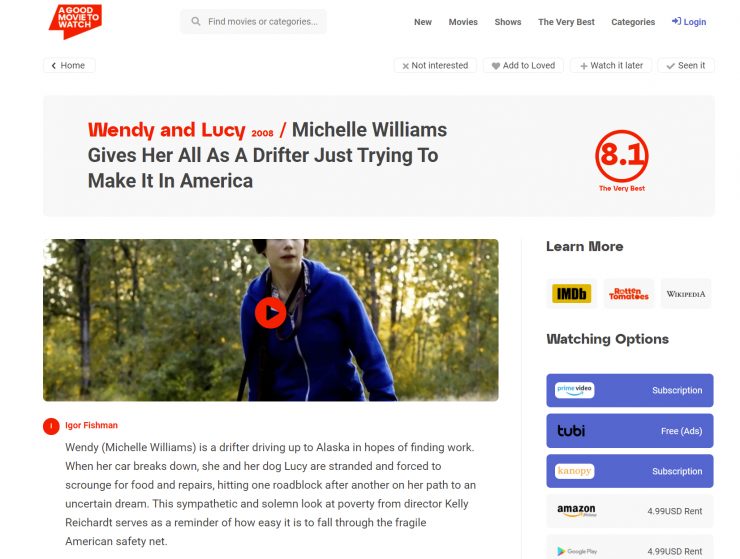Toggle Add to Loved heart button

pyautogui.click(x=523, y=66)
